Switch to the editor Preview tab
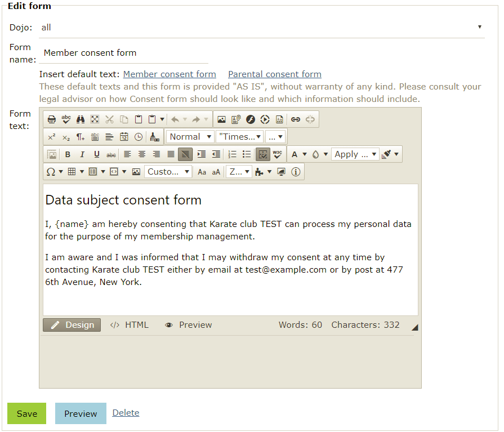 (189, 325)
